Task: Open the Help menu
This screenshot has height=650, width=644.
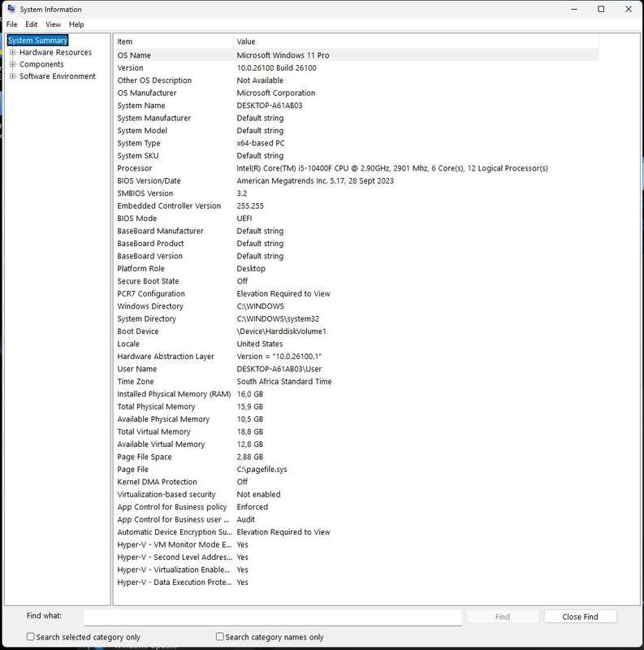Action: 76,24
